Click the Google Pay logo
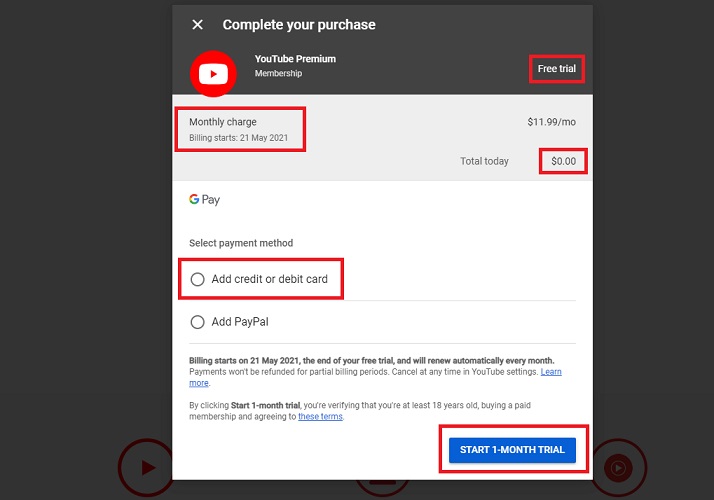The height and width of the screenshot is (500, 714). (204, 199)
